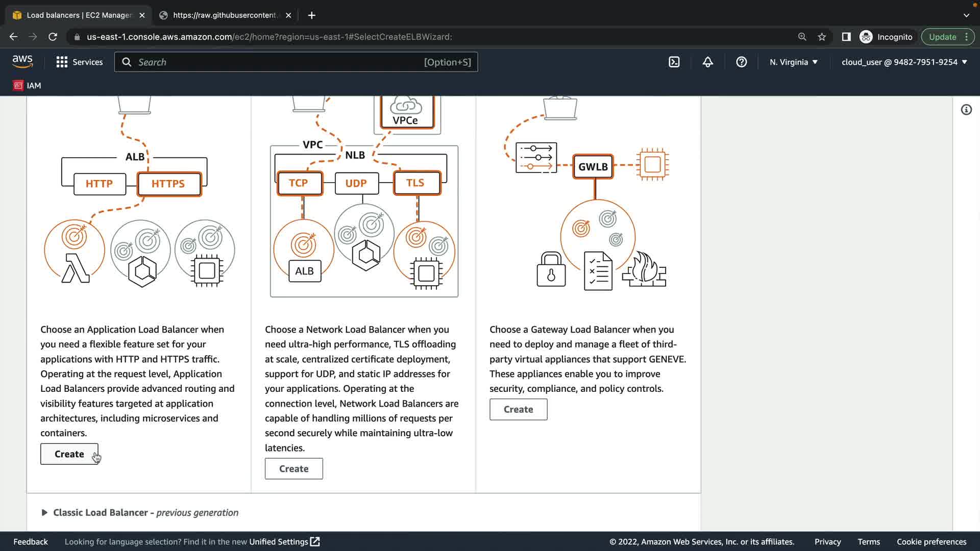Open Unified Settings link
The width and height of the screenshot is (980, 551).
(x=284, y=542)
